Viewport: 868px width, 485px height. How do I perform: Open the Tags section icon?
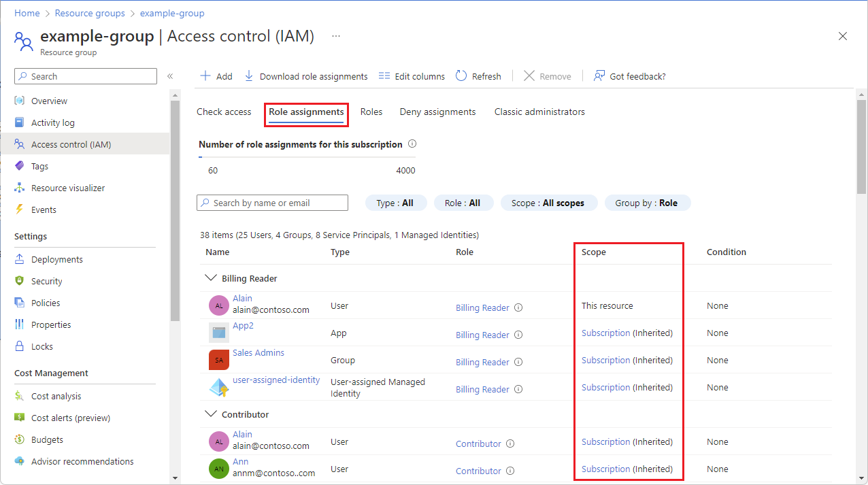point(21,166)
